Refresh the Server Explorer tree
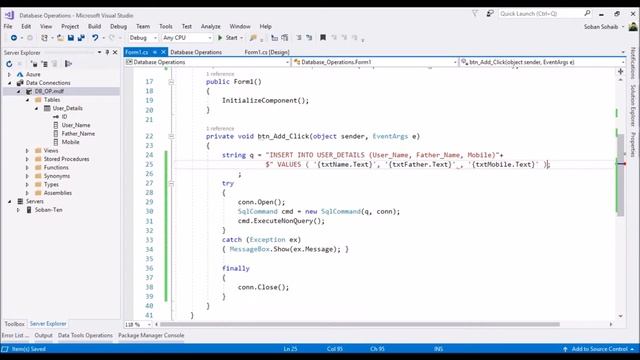The image size is (640, 360). (x=9, y=64)
